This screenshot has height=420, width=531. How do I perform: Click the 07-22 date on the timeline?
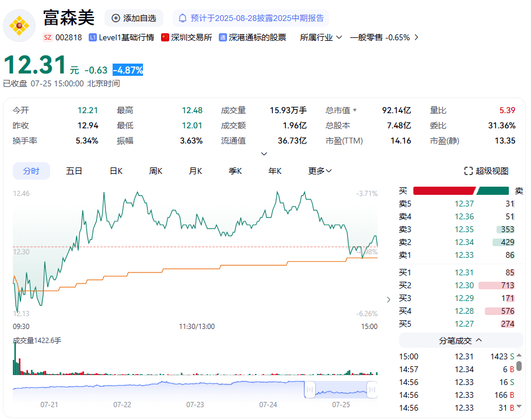click(122, 405)
